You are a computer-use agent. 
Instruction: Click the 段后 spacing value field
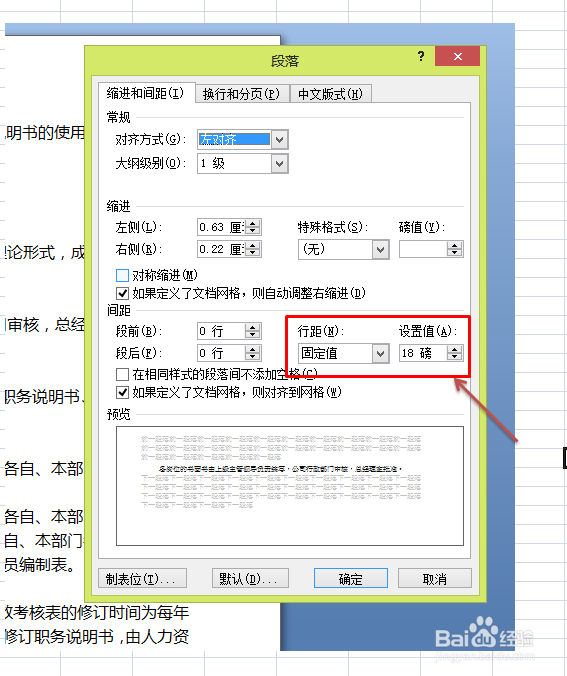221,353
